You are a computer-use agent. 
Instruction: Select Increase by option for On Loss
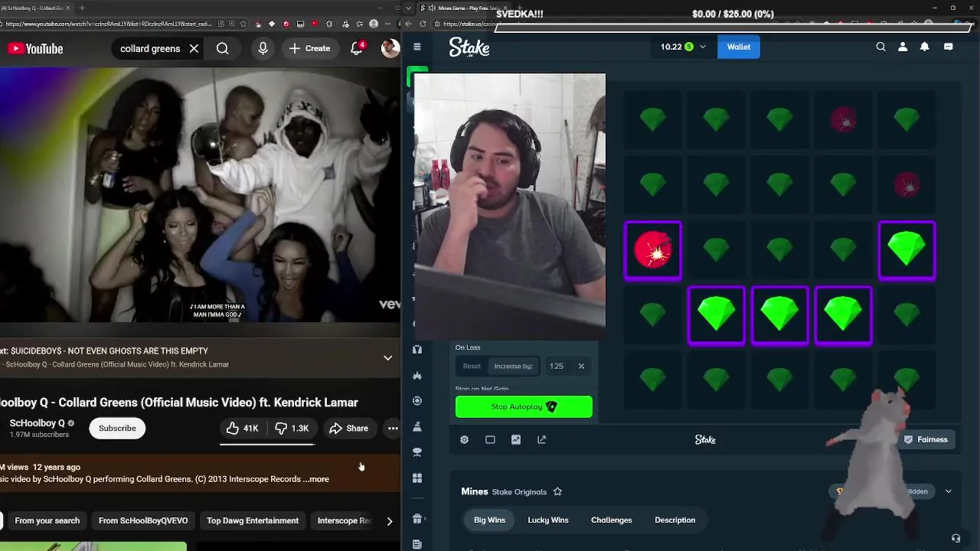(x=513, y=366)
